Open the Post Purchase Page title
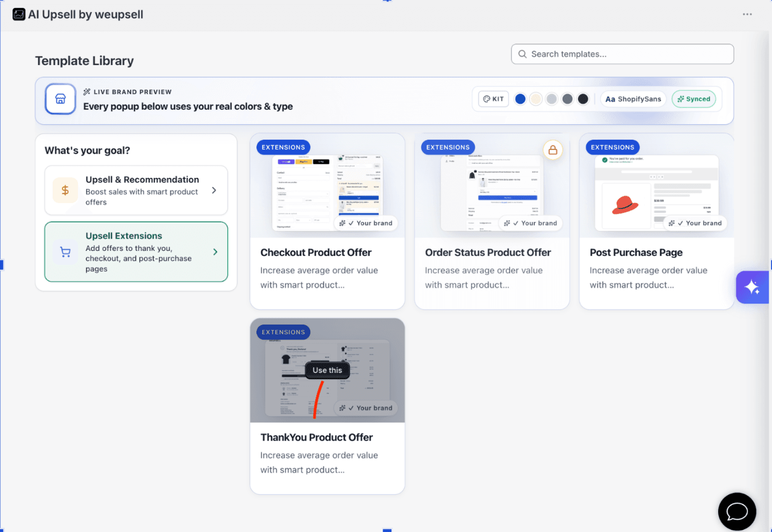This screenshot has width=772, height=532. (636, 253)
